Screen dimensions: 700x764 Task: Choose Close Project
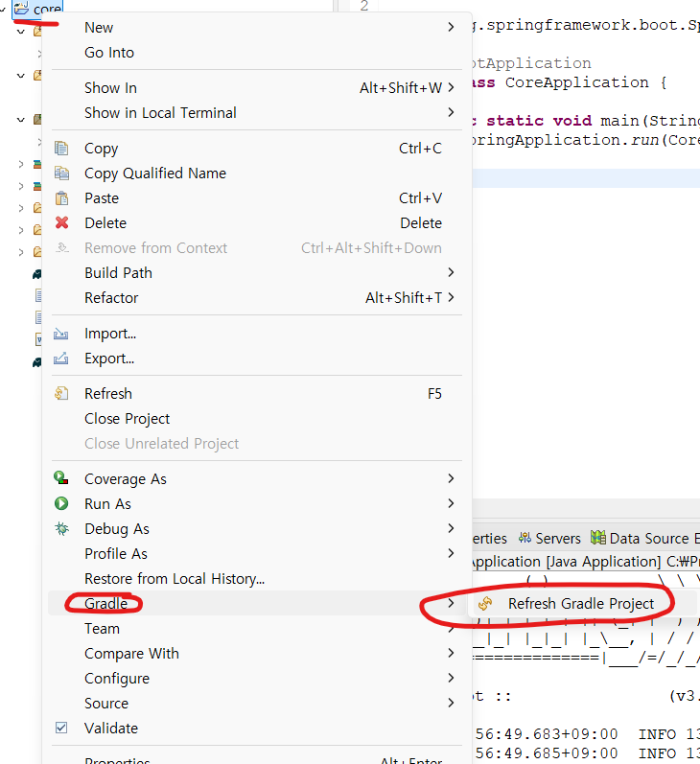point(256,419)
